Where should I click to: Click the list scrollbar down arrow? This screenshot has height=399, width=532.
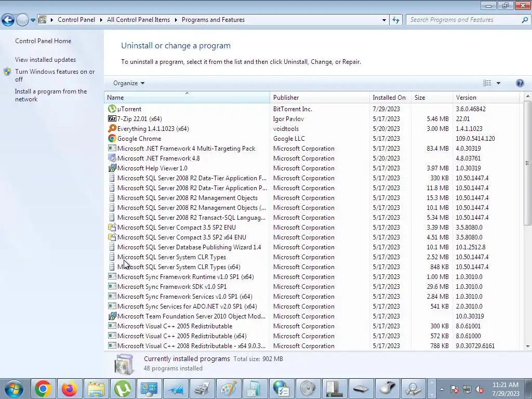pyautogui.click(x=527, y=347)
